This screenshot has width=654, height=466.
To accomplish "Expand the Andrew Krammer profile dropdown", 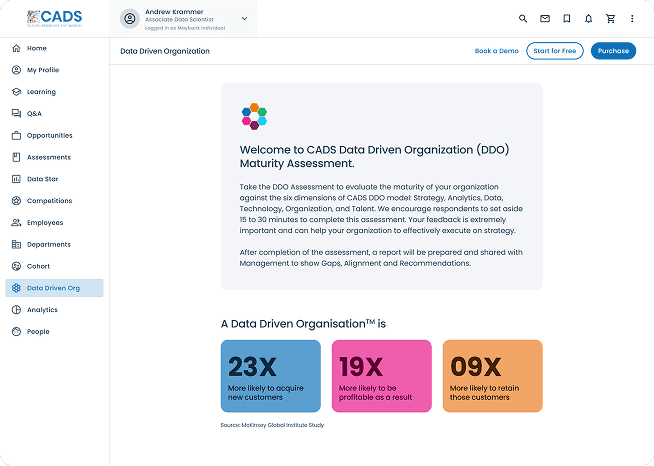I will tap(244, 18).
